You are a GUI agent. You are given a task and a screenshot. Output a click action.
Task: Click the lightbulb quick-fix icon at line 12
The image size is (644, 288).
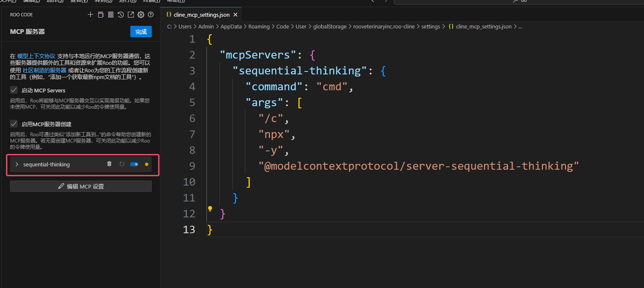[x=210, y=209]
